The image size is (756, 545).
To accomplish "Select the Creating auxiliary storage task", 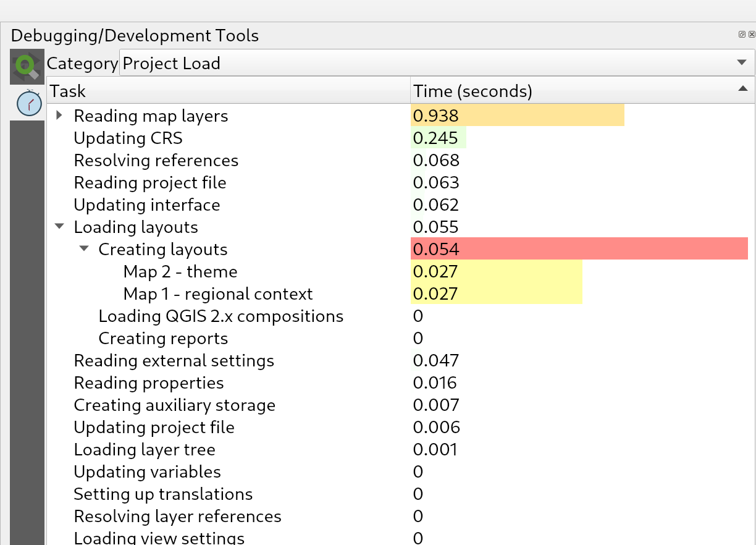I will point(174,405).
